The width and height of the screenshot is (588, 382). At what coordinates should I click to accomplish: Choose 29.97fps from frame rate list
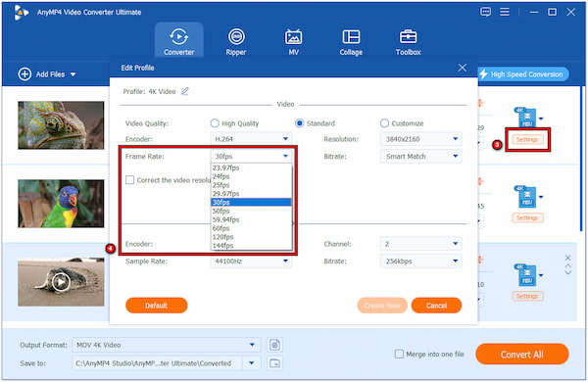[x=251, y=193]
